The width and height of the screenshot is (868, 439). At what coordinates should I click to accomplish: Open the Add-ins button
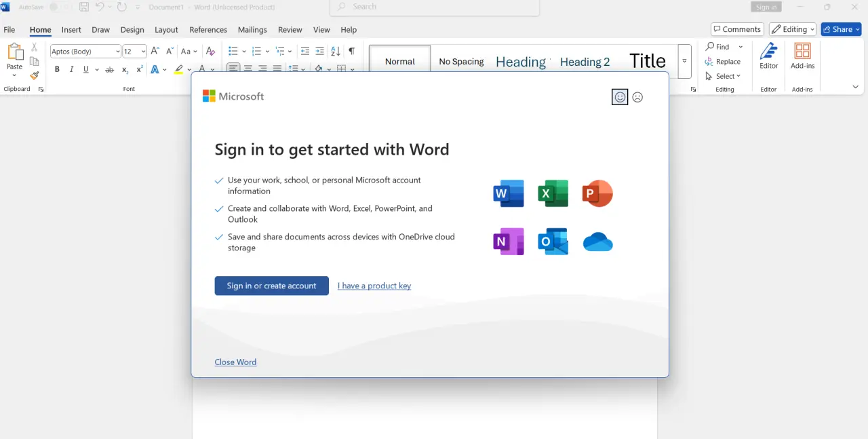click(x=802, y=56)
